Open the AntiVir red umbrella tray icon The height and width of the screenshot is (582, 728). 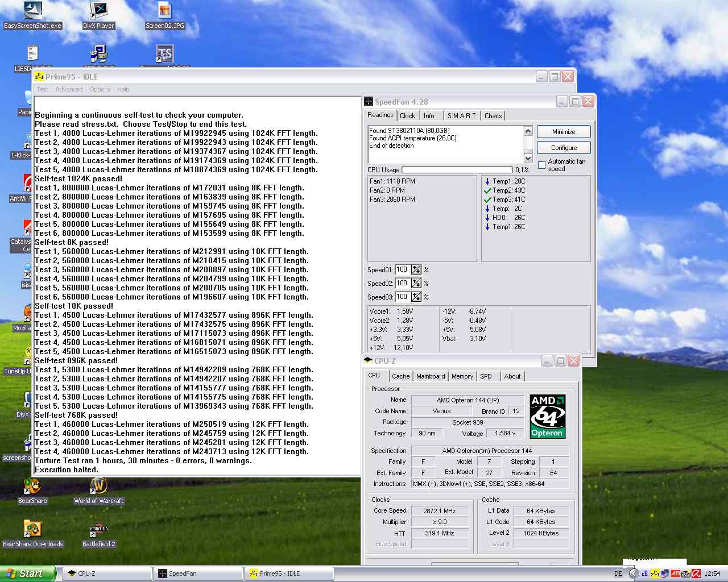coord(696,573)
